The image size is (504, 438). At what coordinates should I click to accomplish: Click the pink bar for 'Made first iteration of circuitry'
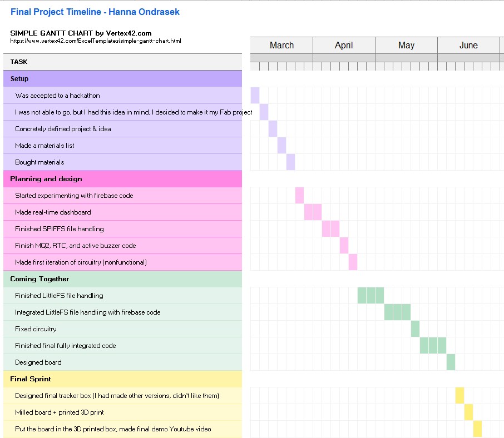[x=353, y=262]
